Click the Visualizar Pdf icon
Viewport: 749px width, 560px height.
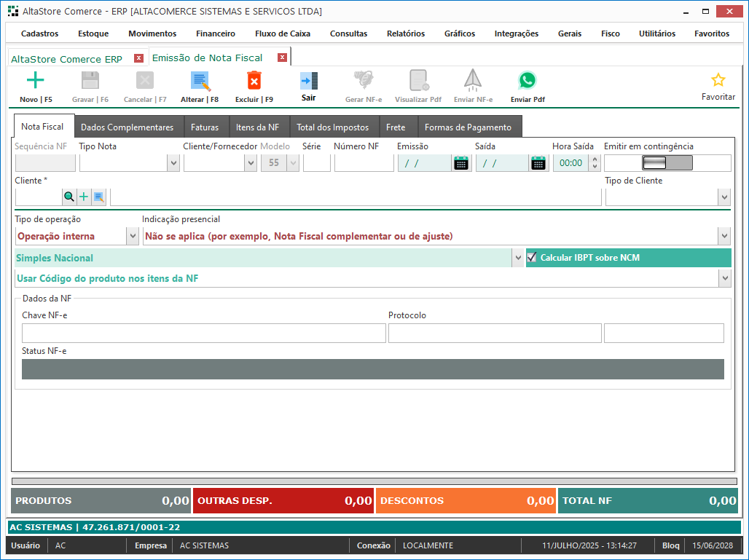click(419, 80)
